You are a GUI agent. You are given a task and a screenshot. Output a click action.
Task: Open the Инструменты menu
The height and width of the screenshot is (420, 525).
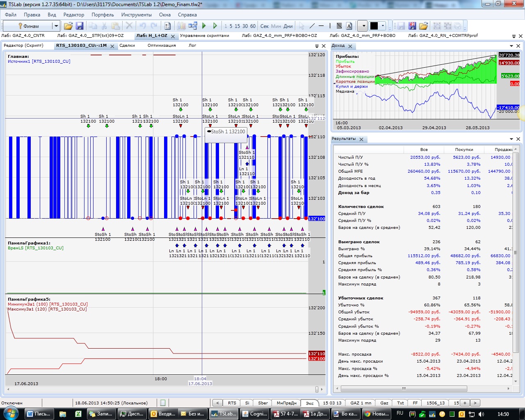coord(136,14)
